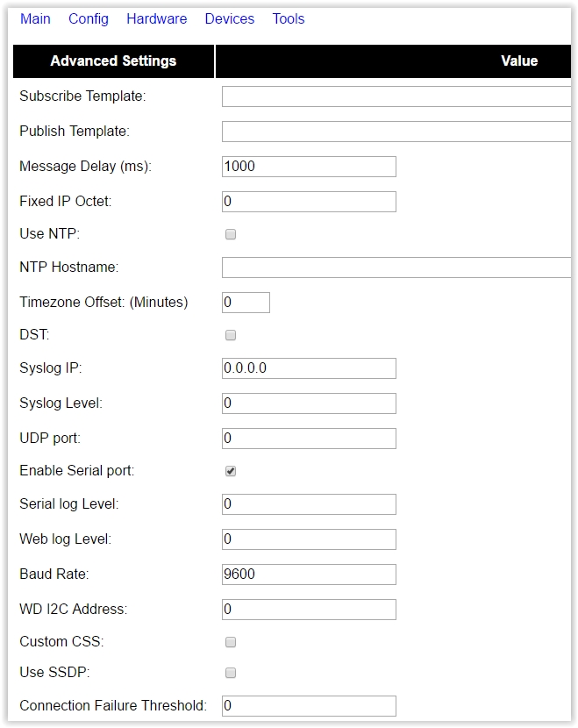The height and width of the screenshot is (728, 578).
Task: Focus the UDP port field
Action: point(309,439)
